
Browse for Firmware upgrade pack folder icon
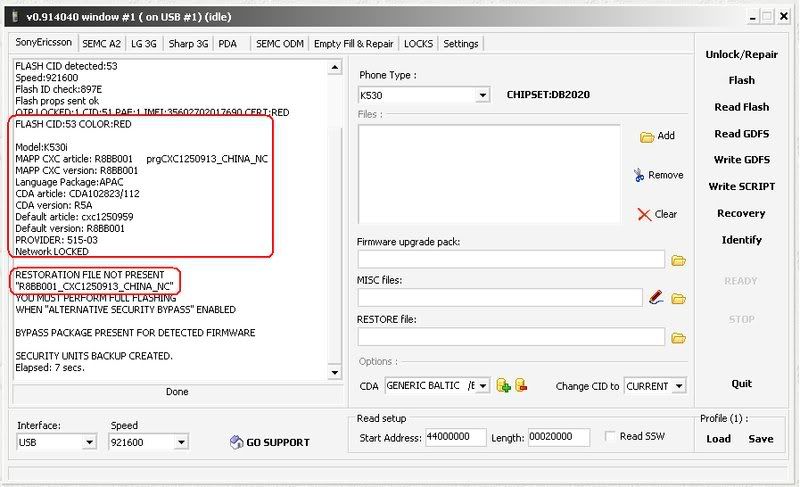click(x=678, y=261)
